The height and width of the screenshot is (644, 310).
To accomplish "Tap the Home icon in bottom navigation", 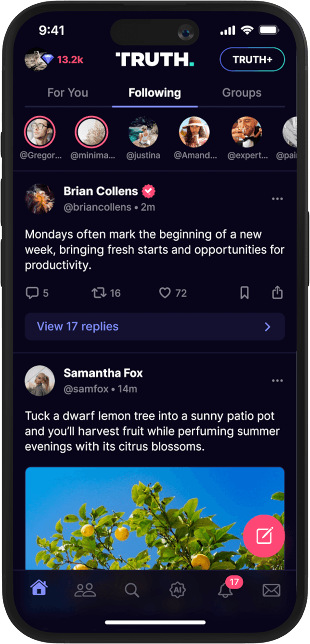I will (39, 589).
